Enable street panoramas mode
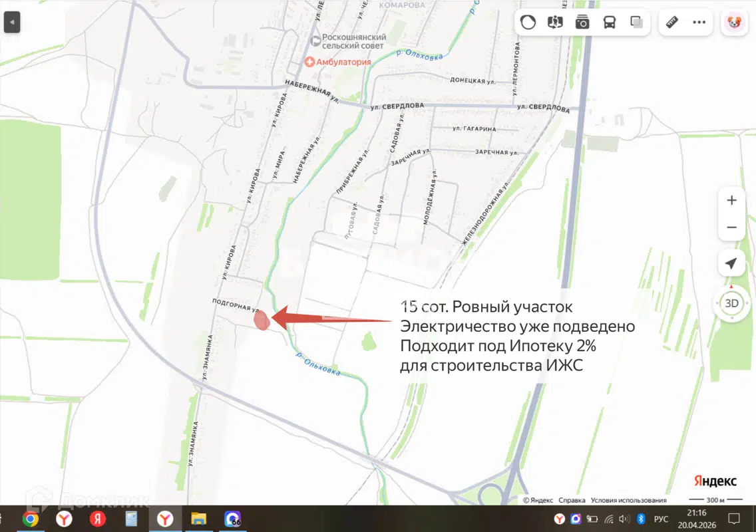Viewport: 756px width, 532px height. pos(555,22)
